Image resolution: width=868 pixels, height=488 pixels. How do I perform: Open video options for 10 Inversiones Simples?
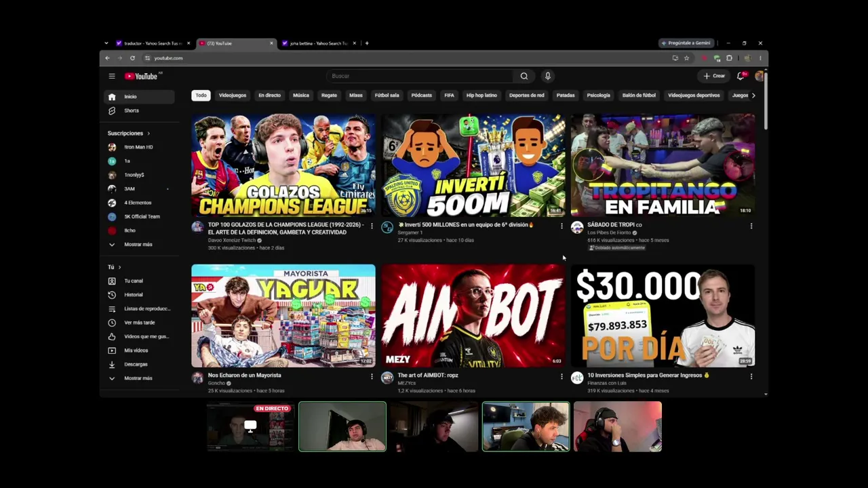pos(751,376)
